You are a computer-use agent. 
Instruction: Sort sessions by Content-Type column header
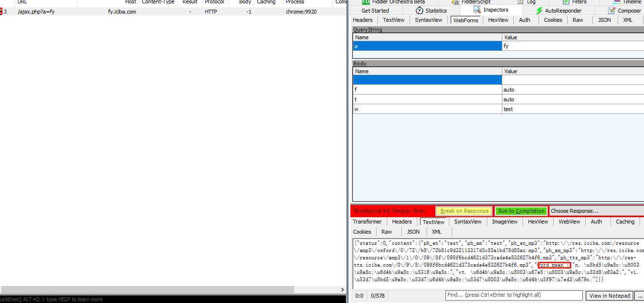(158, 2)
